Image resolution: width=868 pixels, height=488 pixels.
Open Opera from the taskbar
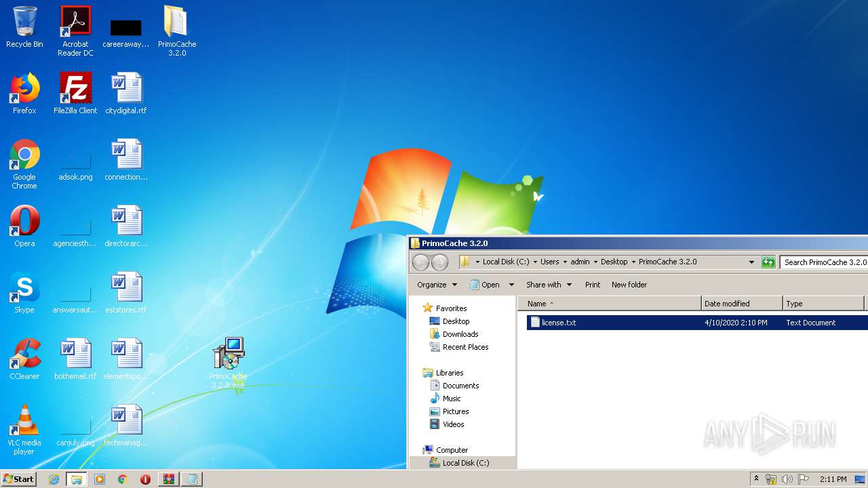(145, 479)
